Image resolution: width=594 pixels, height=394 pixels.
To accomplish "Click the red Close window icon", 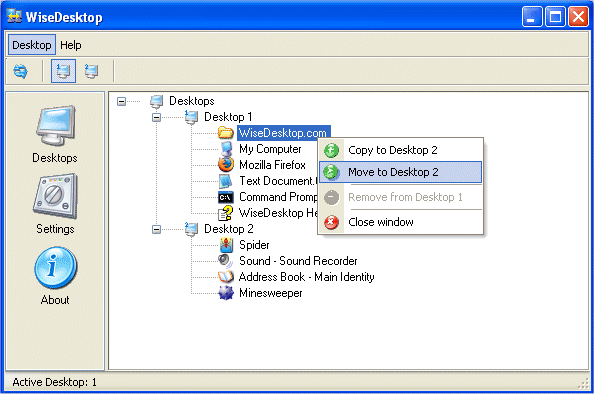I will [331, 222].
